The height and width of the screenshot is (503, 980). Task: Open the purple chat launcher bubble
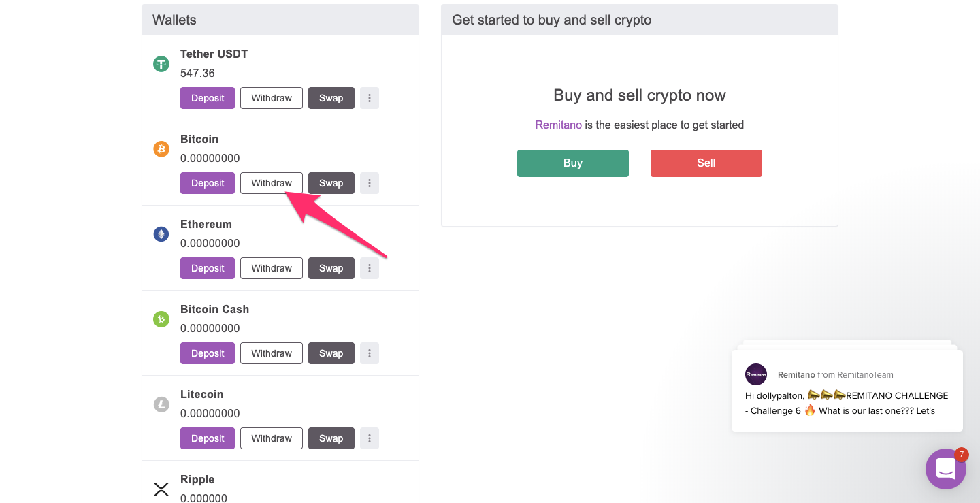point(945,468)
